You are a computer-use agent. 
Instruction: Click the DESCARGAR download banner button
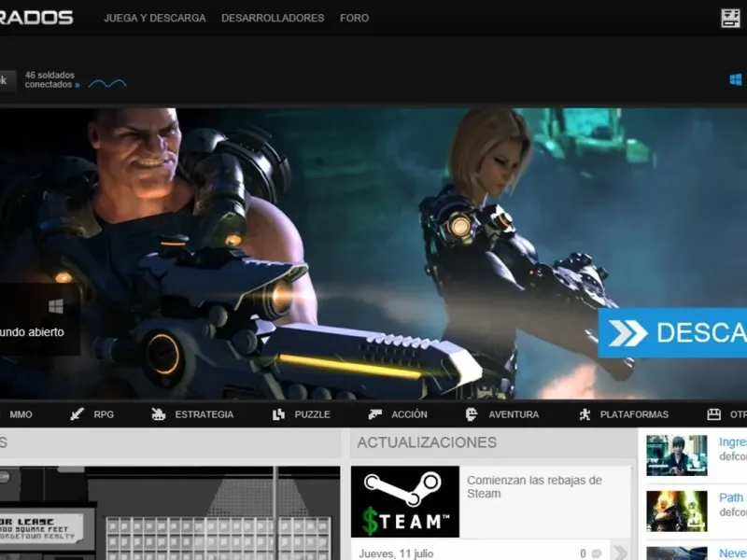point(672,332)
